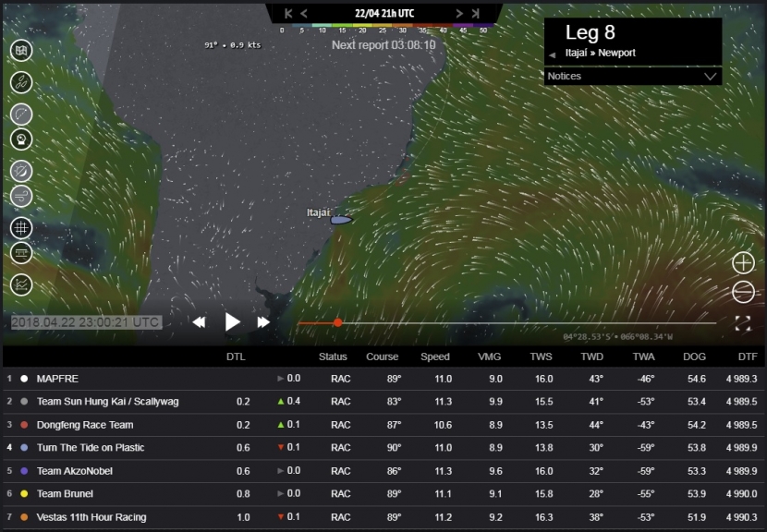Screen dimensions: 767x532
Task: Open the map layers icon
Action: click(21, 51)
